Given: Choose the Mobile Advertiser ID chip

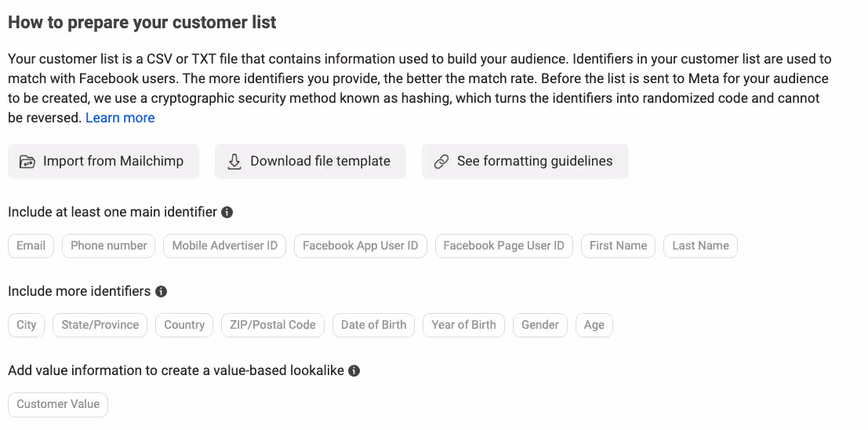Looking at the screenshot, I should click(x=225, y=246).
